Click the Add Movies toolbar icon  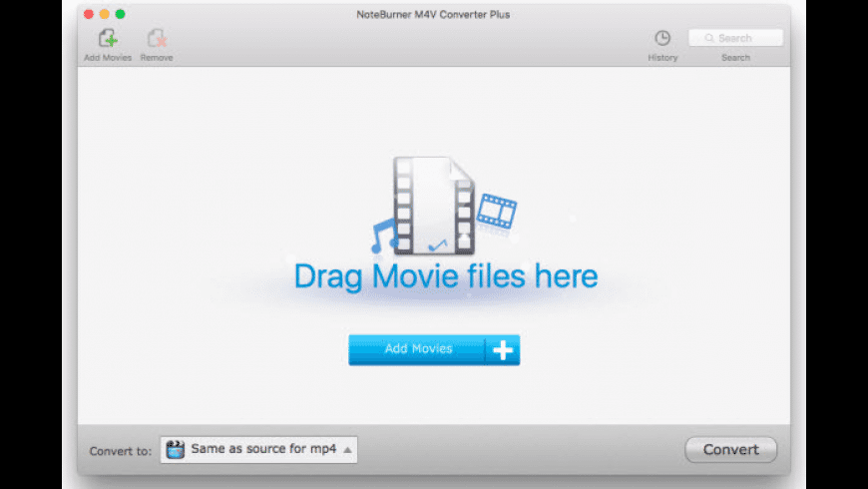pyautogui.click(x=108, y=39)
